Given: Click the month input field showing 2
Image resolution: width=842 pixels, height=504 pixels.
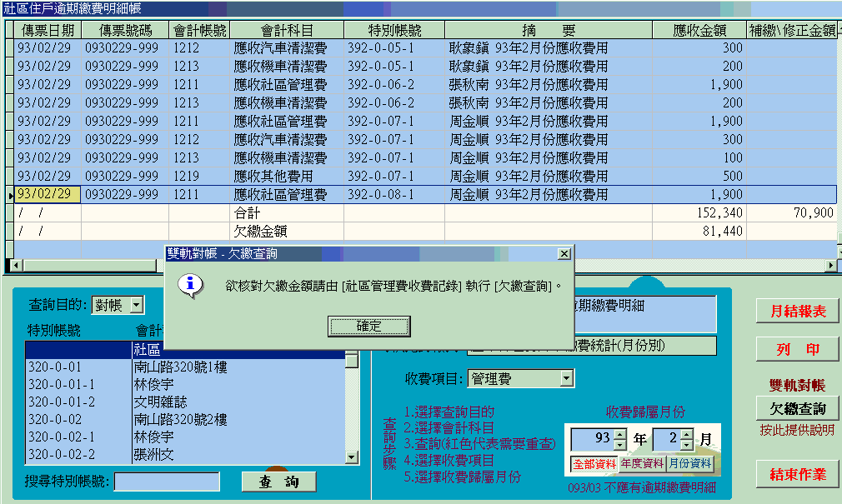Looking at the screenshot, I should pyautogui.click(x=666, y=439).
